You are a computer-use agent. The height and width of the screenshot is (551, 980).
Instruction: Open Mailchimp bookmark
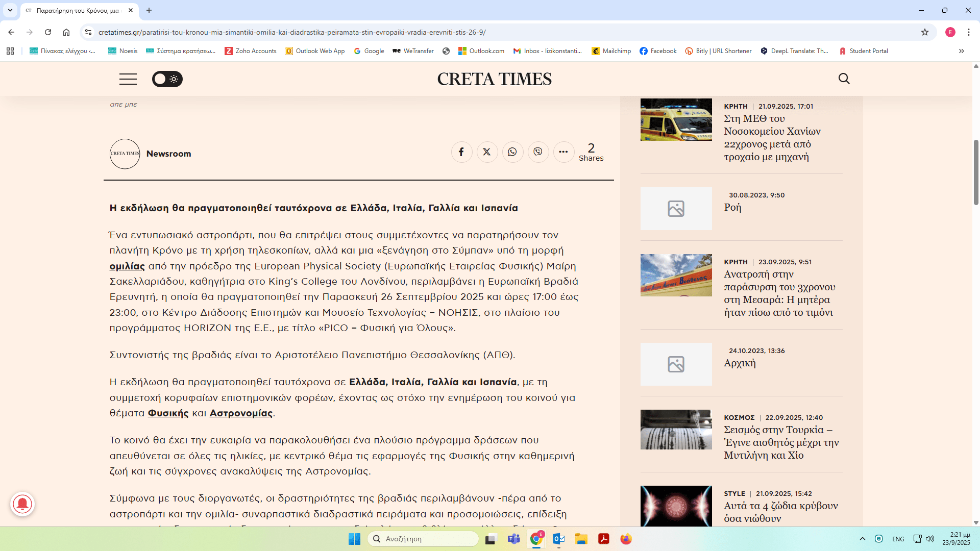[x=611, y=51]
